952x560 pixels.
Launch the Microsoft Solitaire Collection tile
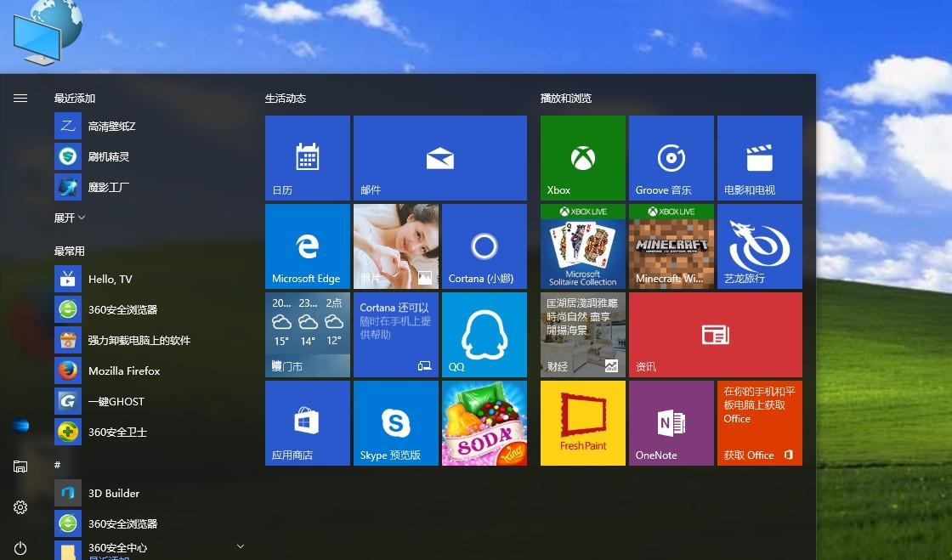point(583,246)
